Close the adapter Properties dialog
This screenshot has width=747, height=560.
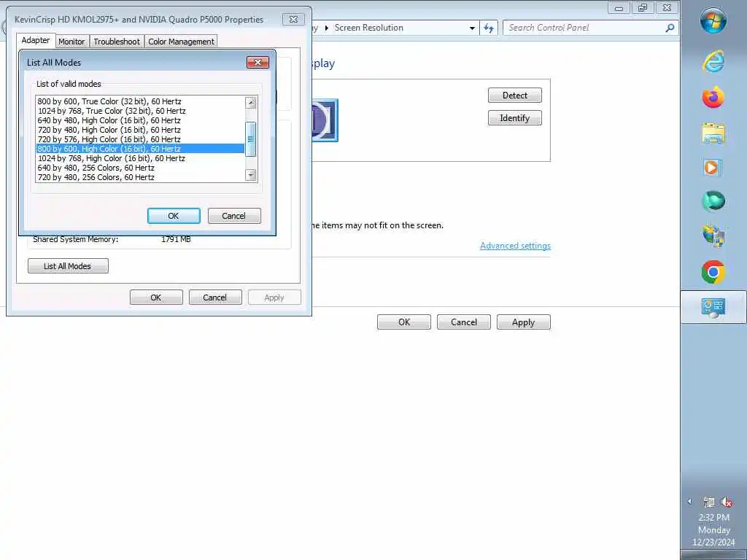293,20
